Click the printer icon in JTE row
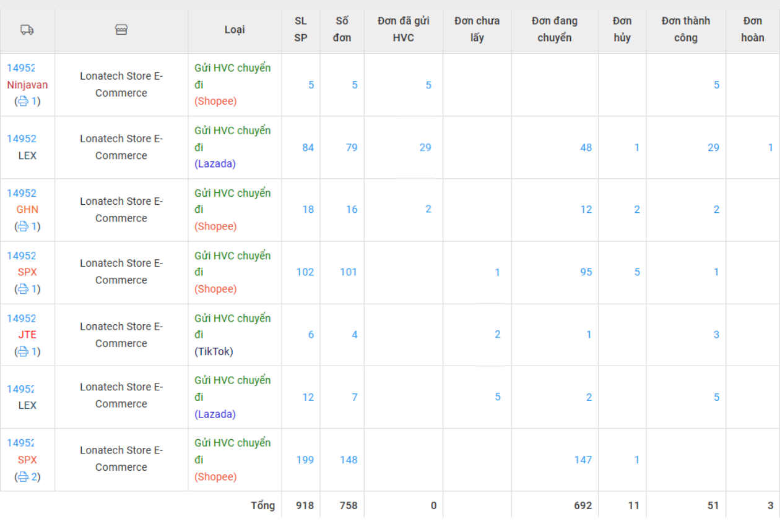 point(23,351)
